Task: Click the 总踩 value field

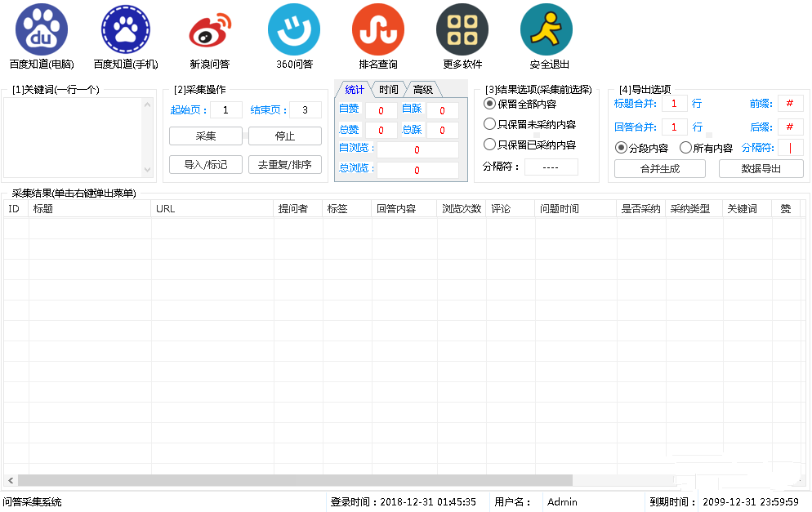Action: coord(442,130)
